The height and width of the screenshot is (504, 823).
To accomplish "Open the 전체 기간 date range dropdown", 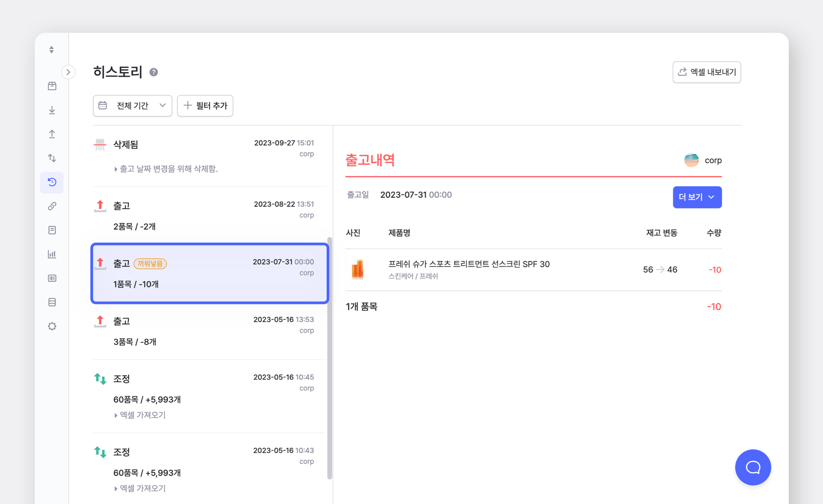I will 133,106.
